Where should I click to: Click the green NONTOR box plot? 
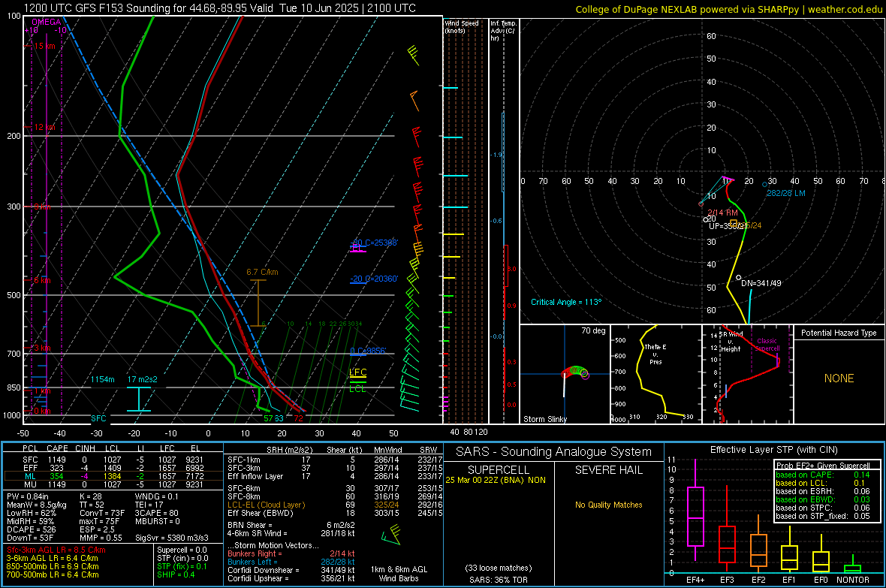click(x=852, y=565)
